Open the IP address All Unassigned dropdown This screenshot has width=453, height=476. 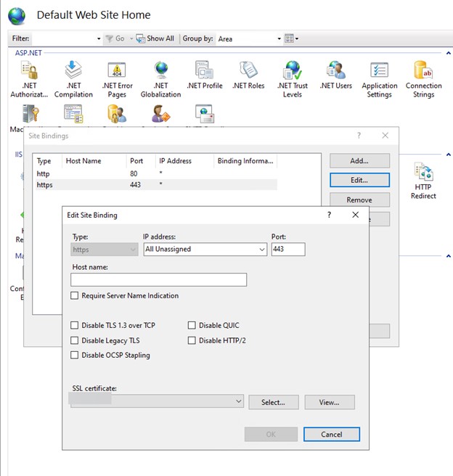(x=205, y=249)
